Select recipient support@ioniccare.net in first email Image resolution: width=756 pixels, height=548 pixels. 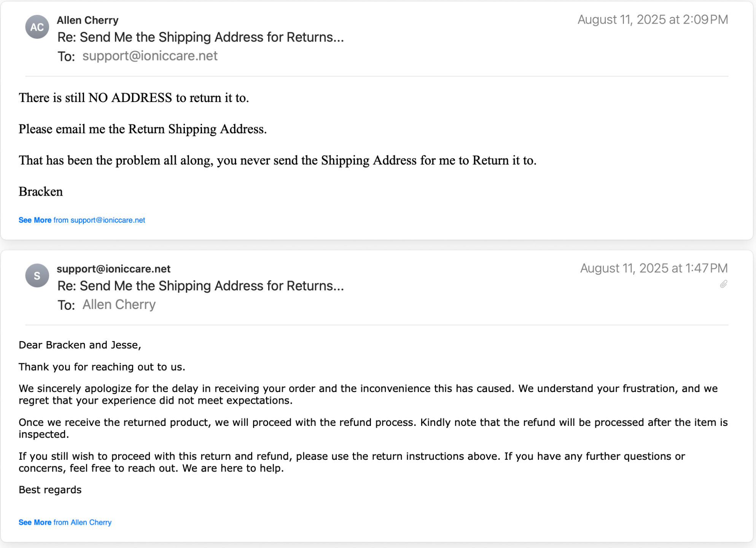pos(150,56)
